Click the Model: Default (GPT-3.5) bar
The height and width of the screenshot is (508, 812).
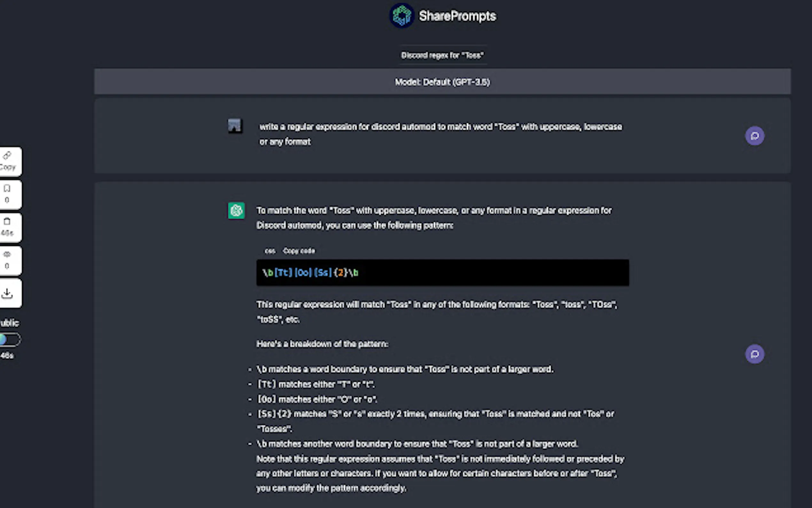(x=442, y=82)
